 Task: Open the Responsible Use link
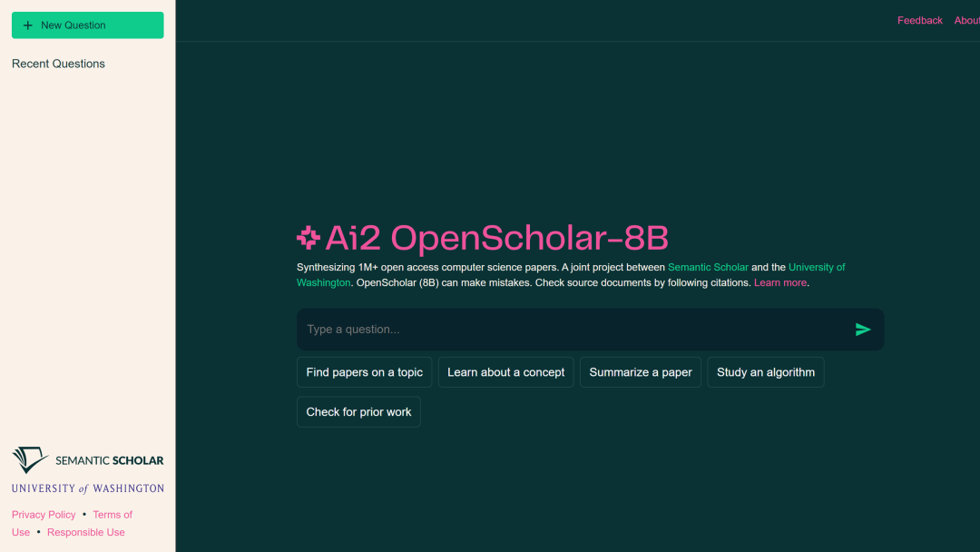85,533
